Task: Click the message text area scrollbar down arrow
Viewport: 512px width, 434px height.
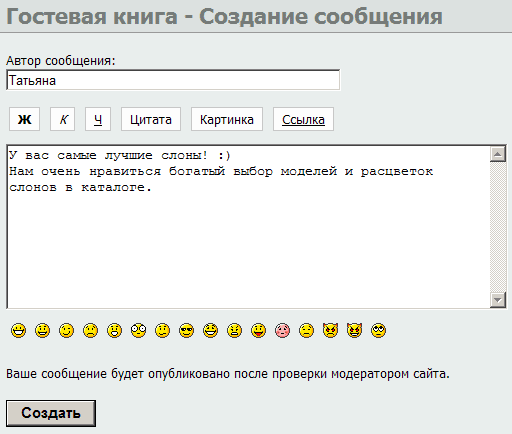Action: [x=498, y=300]
